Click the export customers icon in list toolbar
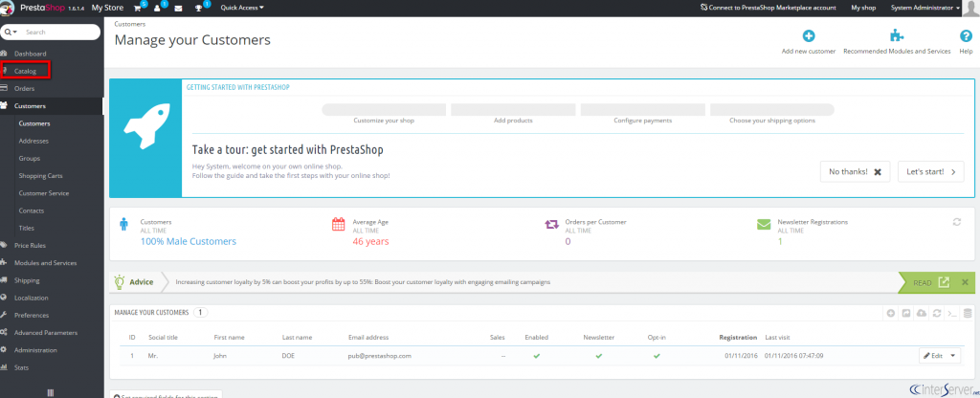 click(x=906, y=313)
